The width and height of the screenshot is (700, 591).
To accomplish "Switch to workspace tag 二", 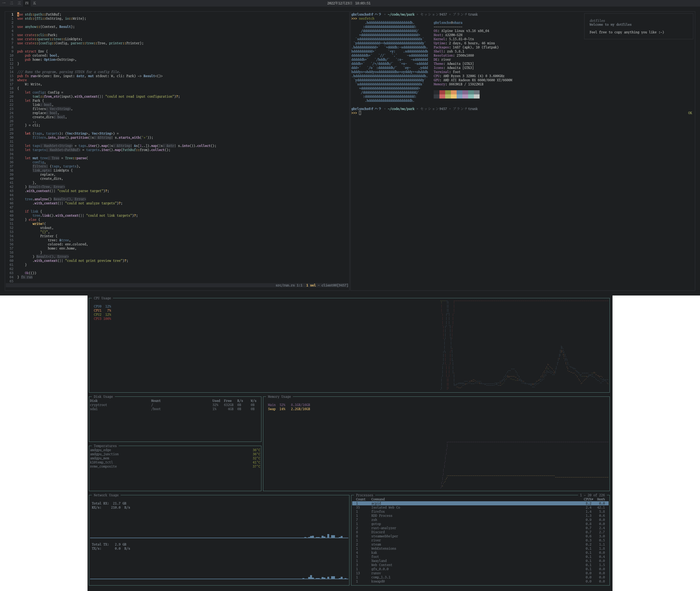I will (x=11, y=3).
